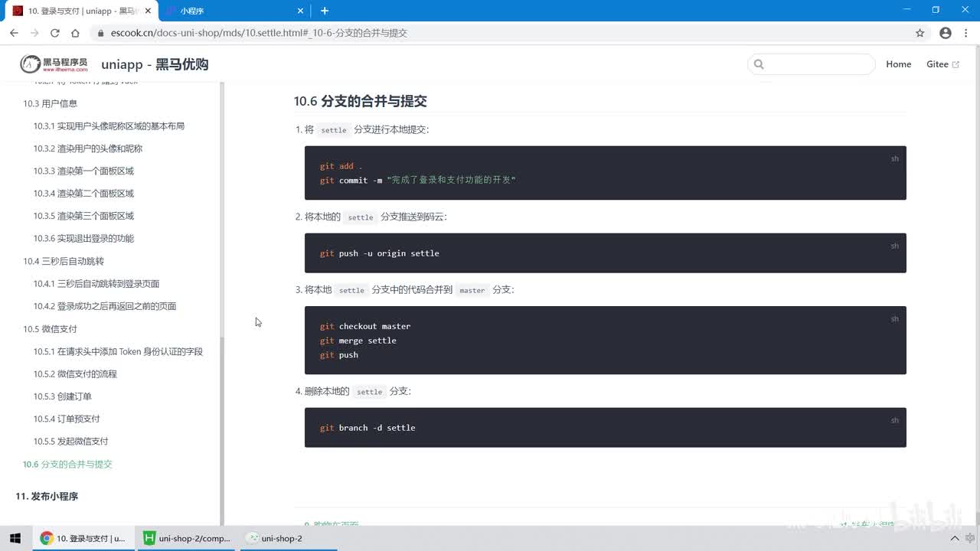The image size is (980, 551).
Task: Go to 10.3.3 渲染第一个面板区域
Action: tap(83, 171)
